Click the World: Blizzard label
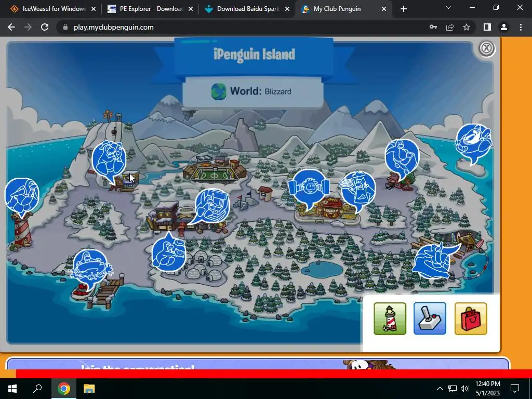The image size is (532, 399). (261, 91)
